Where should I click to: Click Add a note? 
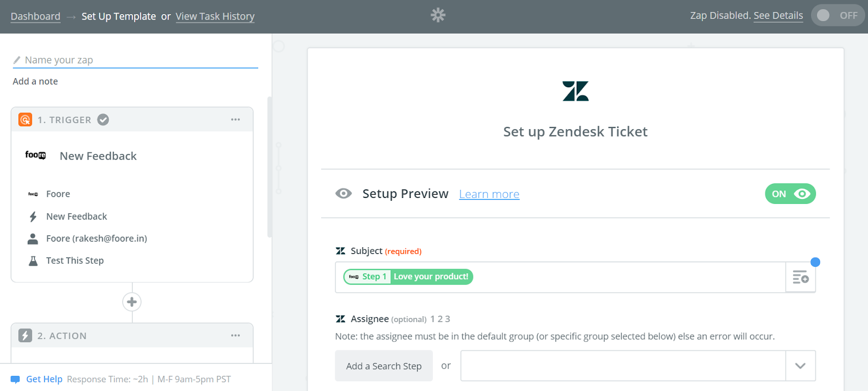pyautogui.click(x=35, y=81)
